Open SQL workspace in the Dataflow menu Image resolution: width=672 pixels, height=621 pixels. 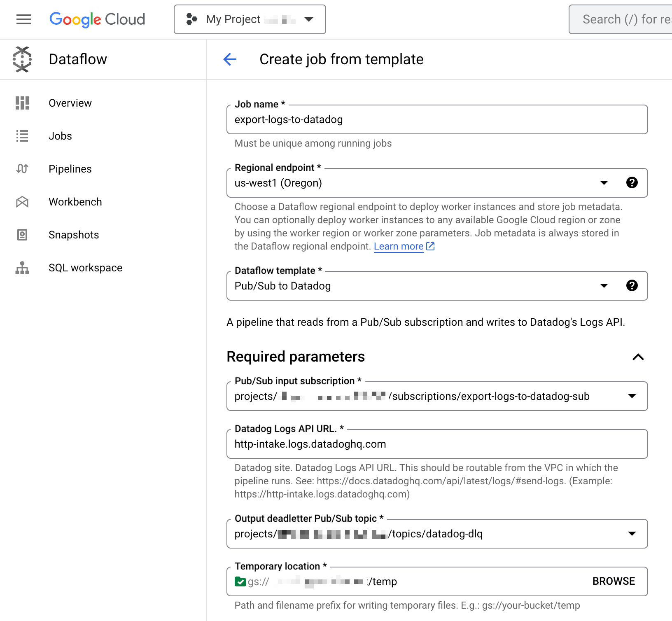85,268
